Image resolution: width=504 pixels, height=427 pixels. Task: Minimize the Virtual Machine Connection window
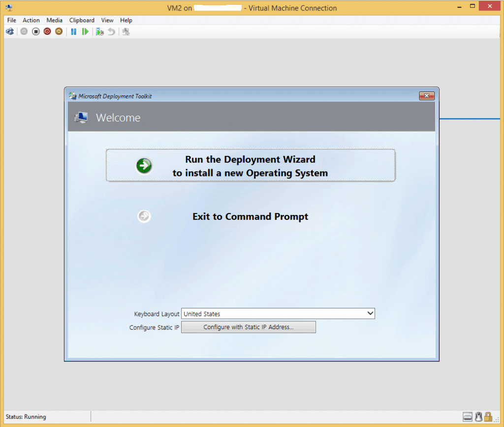(x=459, y=6)
